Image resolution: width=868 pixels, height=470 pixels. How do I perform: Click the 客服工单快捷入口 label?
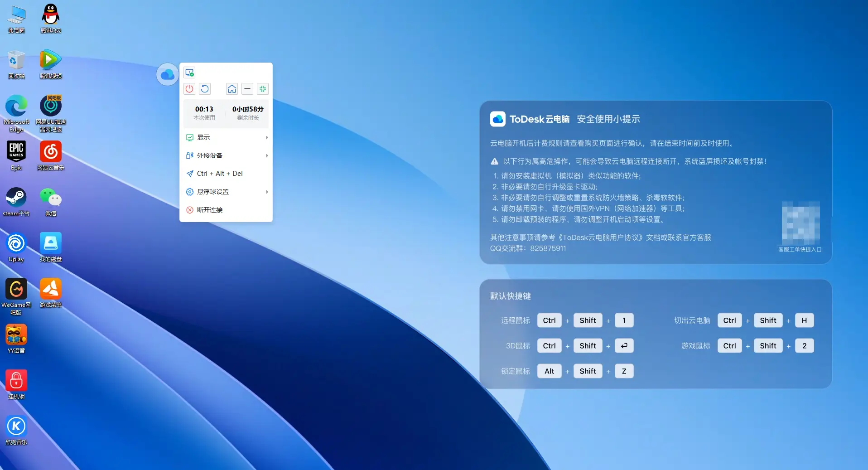click(800, 250)
